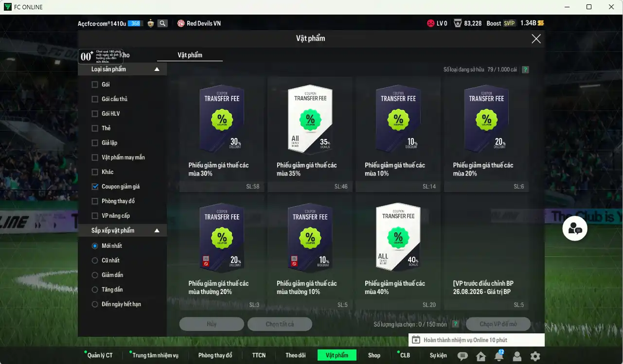
Task: Go to home icon in bottom bar
Action: tap(481, 356)
